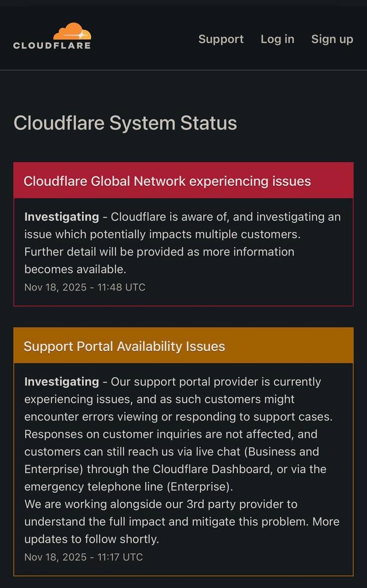Click the Investigating label in Global Network incident
This screenshot has width=367, height=588.
(62, 217)
